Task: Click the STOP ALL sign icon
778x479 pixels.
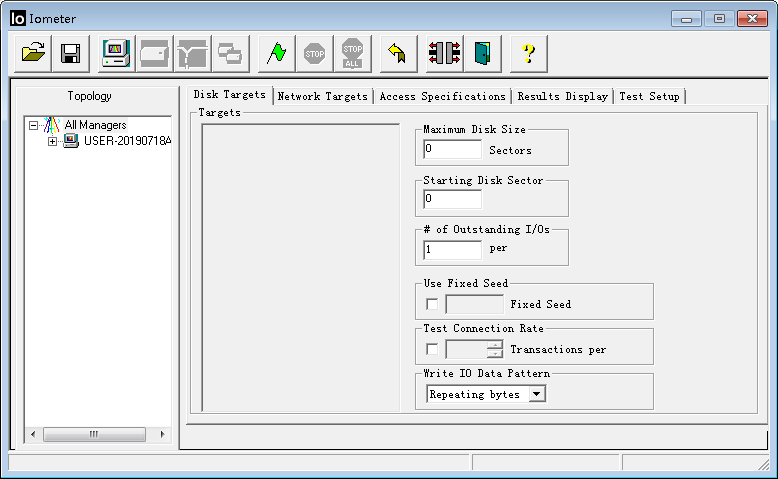Action: pyautogui.click(x=352, y=53)
